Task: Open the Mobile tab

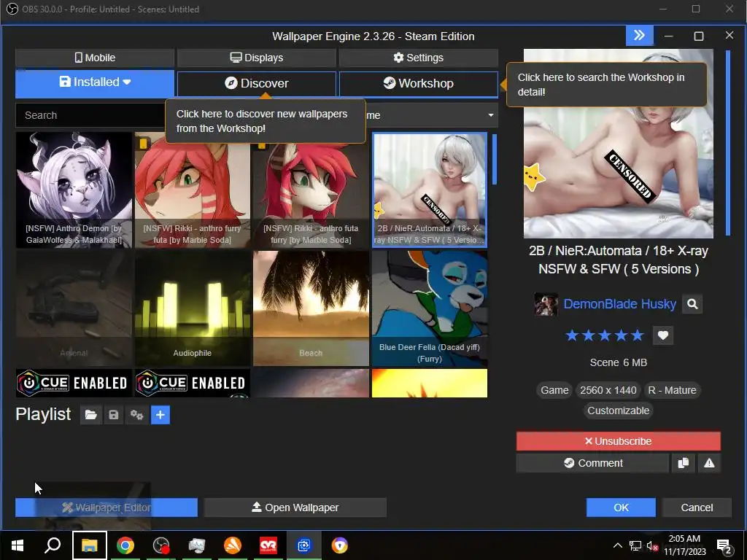Action: [95, 58]
